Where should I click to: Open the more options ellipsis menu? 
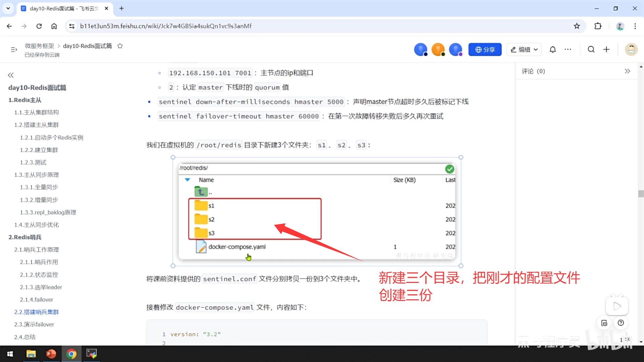point(568,50)
